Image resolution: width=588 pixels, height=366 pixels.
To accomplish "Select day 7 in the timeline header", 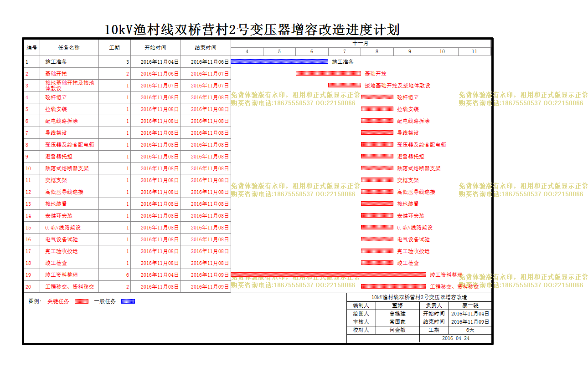I will click(344, 51).
